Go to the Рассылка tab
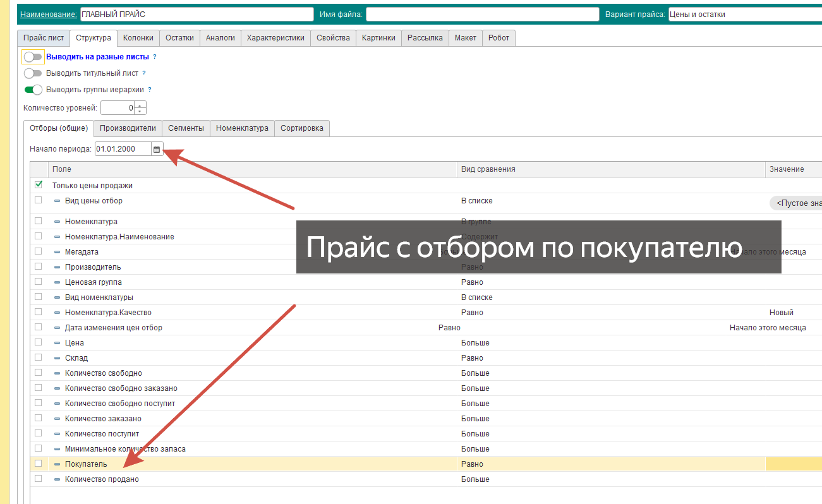 click(425, 38)
